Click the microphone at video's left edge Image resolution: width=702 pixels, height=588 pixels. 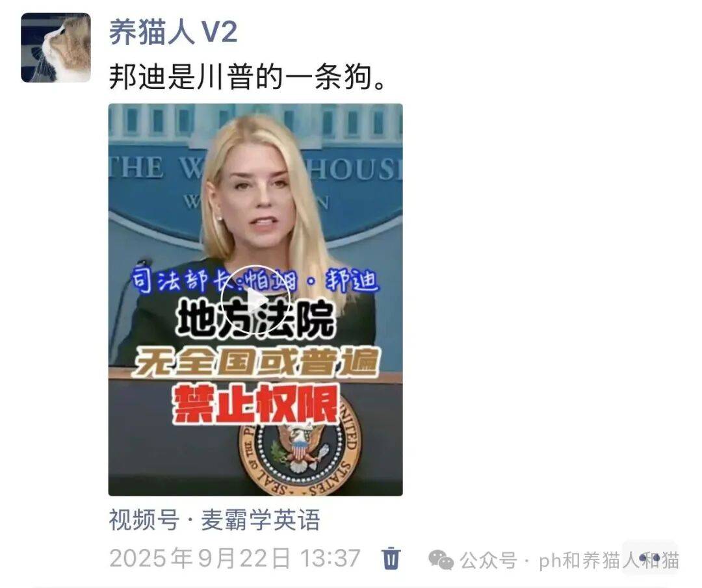(130, 287)
